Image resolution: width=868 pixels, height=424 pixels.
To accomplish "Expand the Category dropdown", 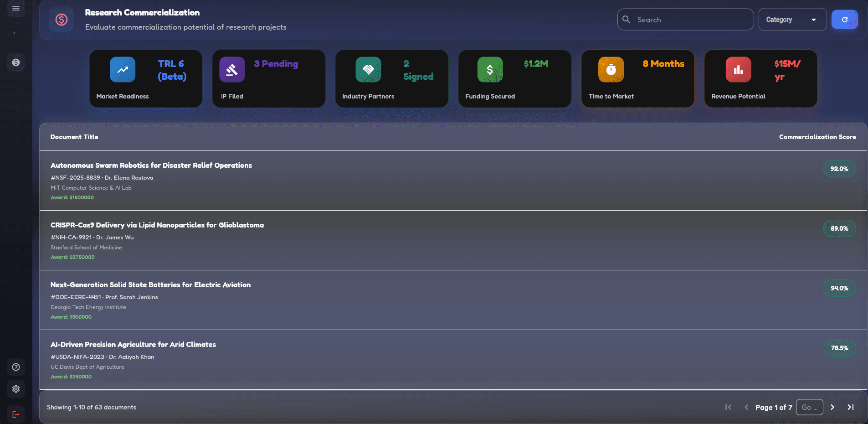I will point(792,20).
